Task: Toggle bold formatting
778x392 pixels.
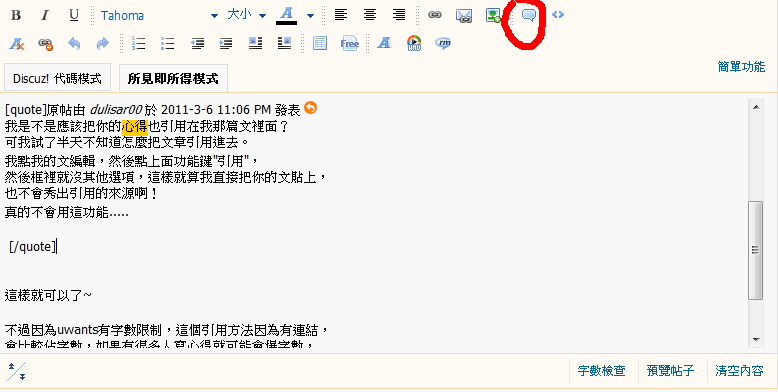Action: point(16,15)
